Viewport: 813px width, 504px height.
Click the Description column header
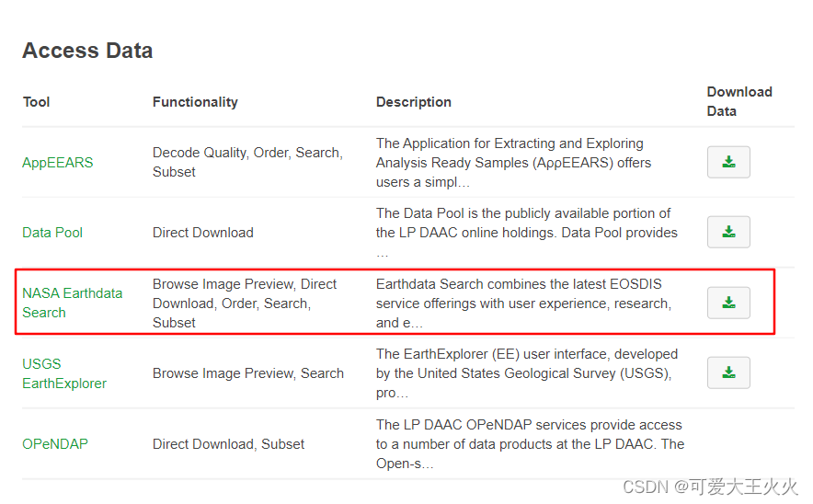pos(414,102)
